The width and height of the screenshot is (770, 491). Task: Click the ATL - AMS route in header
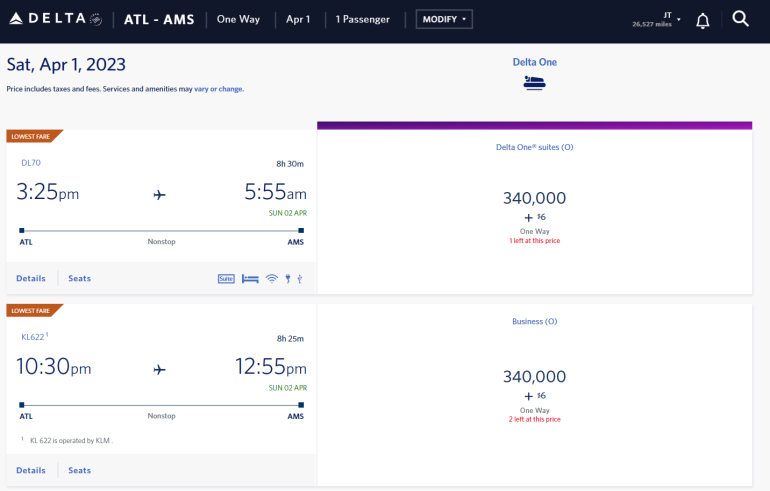(159, 19)
